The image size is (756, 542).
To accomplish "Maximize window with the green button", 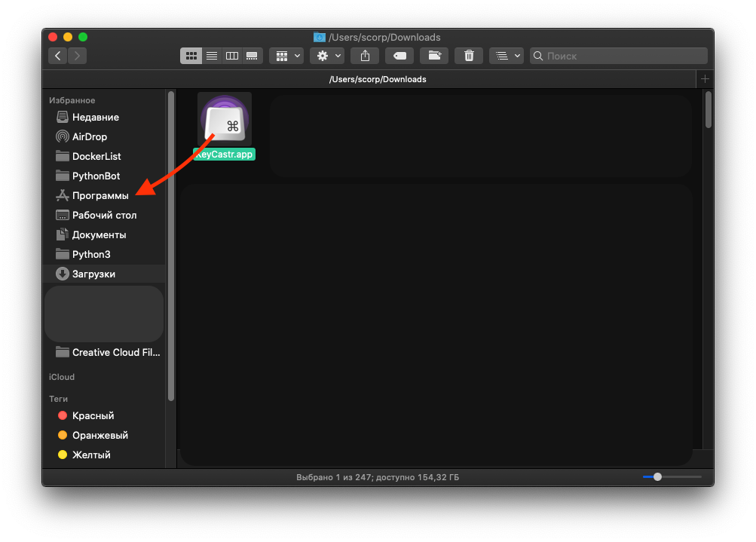I will point(83,37).
